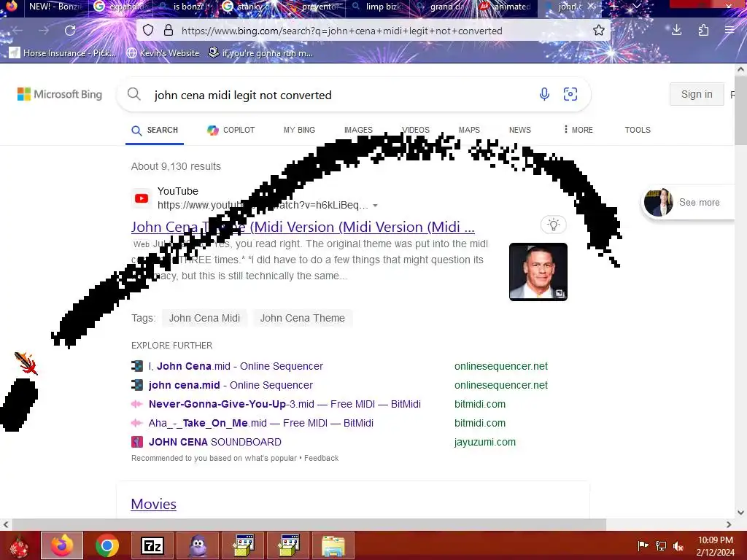The image size is (747, 560).
Task: Switch to the COPILOT tab
Action: coord(231,130)
